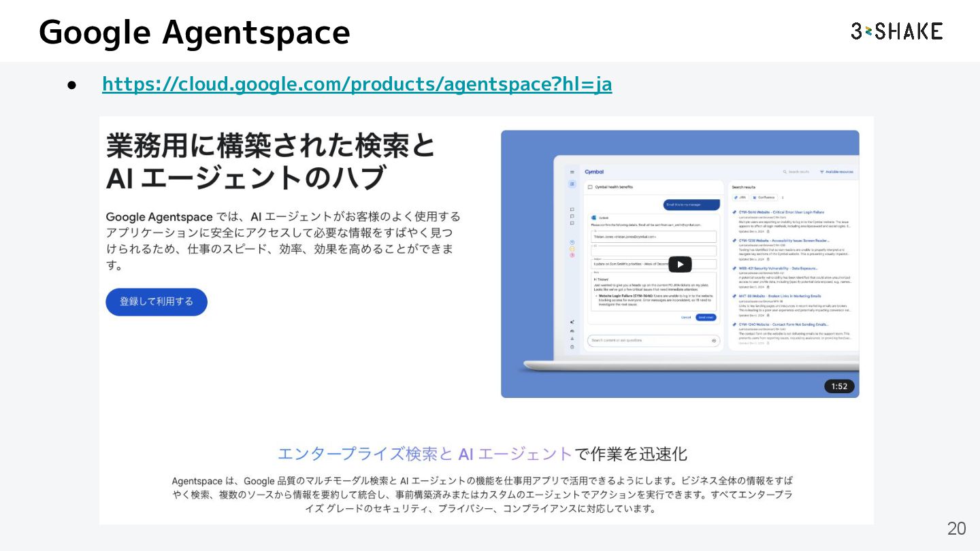Viewport: 980px width, 551px height.
Task: Click the Search results field at top
Action: coord(796,172)
